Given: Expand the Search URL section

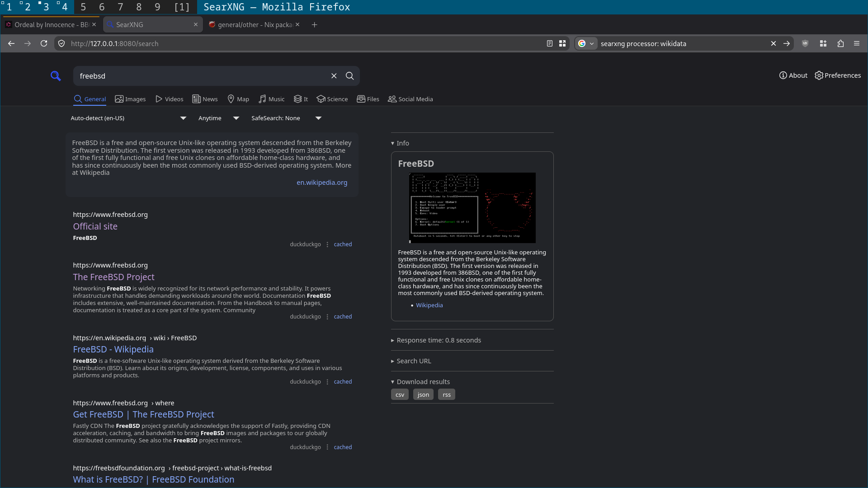Looking at the screenshot, I should 411,361.
